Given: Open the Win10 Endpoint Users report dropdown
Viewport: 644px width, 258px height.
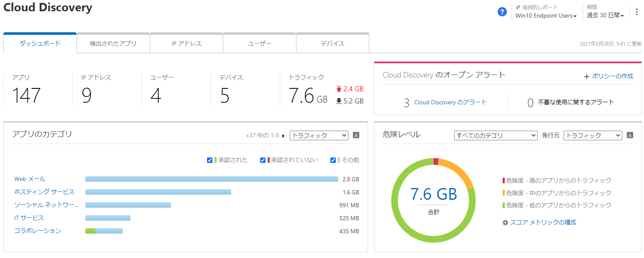Looking at the screenshot, I should coord(546,16).
